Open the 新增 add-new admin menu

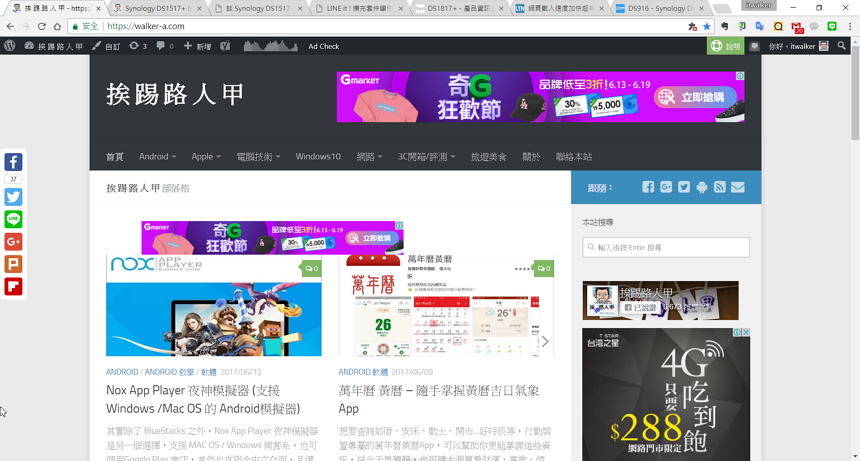197,46
